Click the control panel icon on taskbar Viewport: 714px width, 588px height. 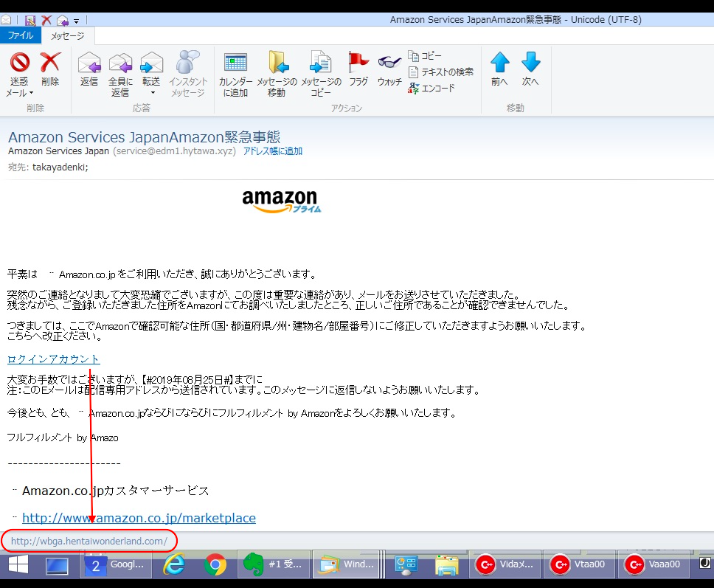coord(406,565)
